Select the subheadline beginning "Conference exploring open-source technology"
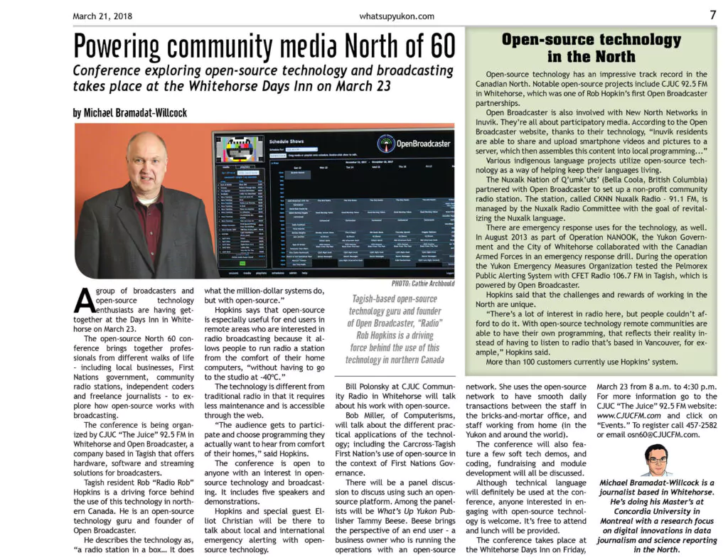Image resolution: width=728 pixels, height=560 pixels. coord(263,78)
